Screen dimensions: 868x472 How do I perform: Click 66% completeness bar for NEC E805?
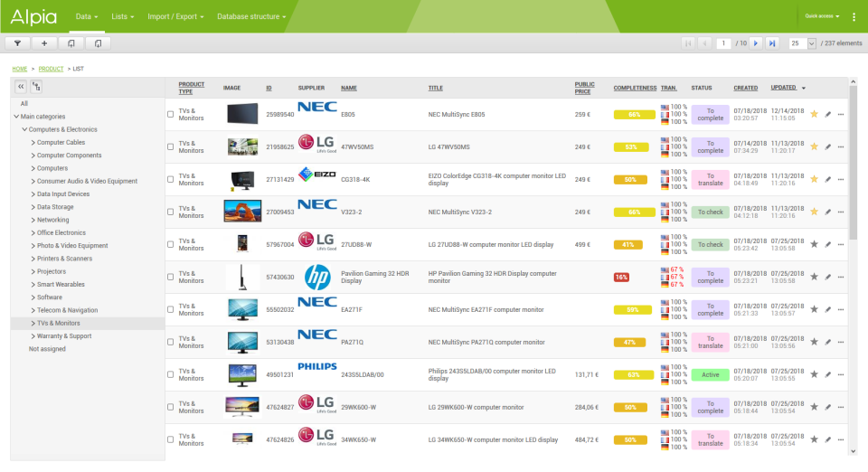coord(635,115)
